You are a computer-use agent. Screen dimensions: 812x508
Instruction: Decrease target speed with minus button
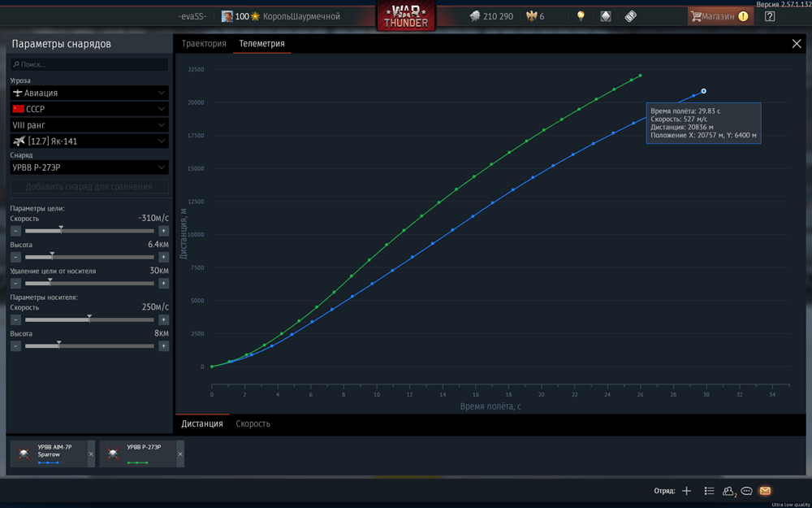tap(15, 231)
